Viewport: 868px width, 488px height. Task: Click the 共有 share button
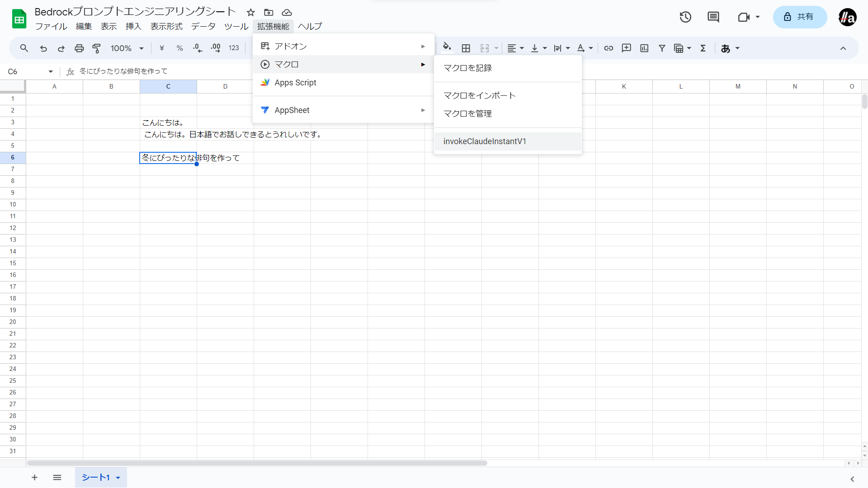tap(799, 17)
